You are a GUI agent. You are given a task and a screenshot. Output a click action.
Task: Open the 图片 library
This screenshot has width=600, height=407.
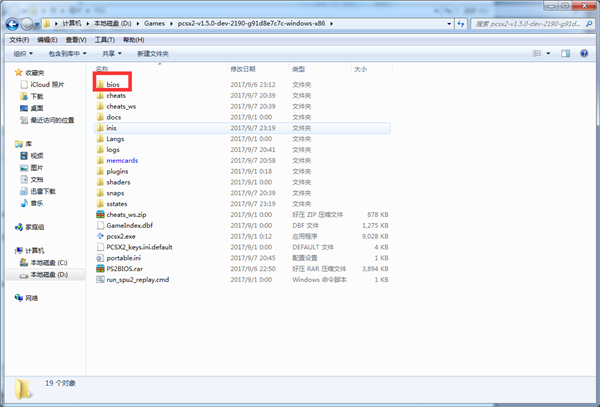[x=32, y=168]
